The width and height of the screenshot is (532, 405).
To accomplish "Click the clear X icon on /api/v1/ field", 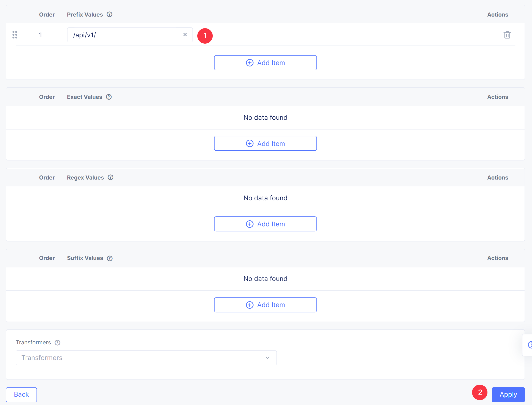I will coord(185,35).
